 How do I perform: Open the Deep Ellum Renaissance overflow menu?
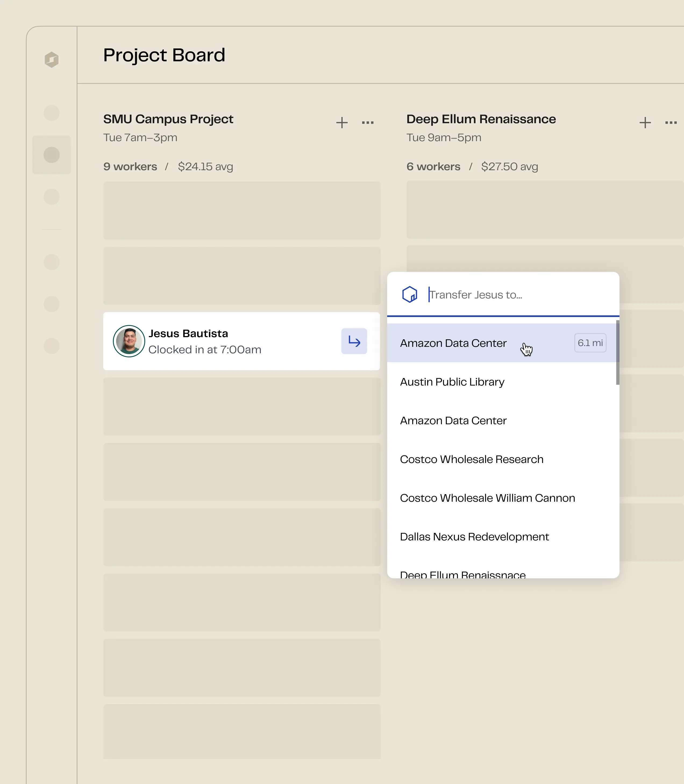click(x=671, y=123)
